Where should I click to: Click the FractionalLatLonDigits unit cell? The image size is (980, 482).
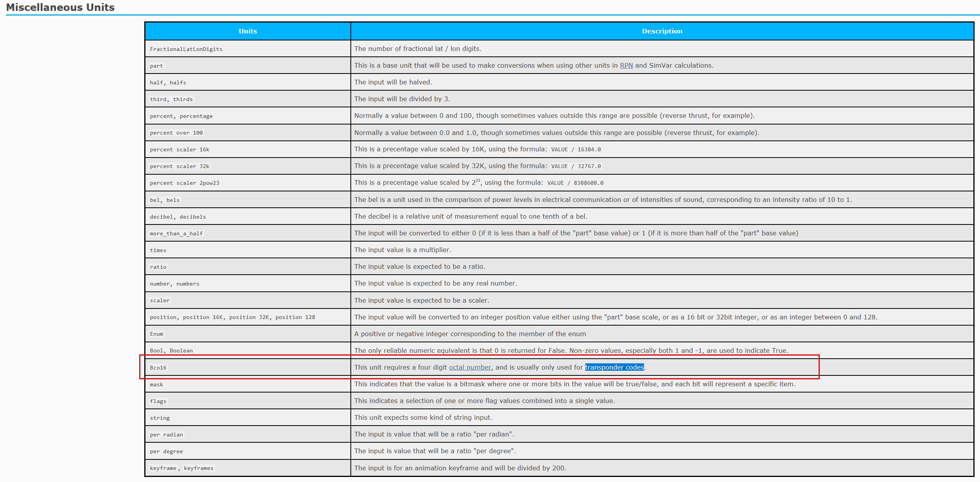tap(186, 49)
